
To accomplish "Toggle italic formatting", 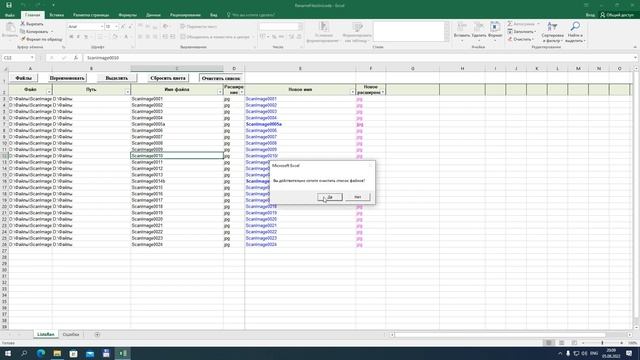I will (x=78, y=37).
